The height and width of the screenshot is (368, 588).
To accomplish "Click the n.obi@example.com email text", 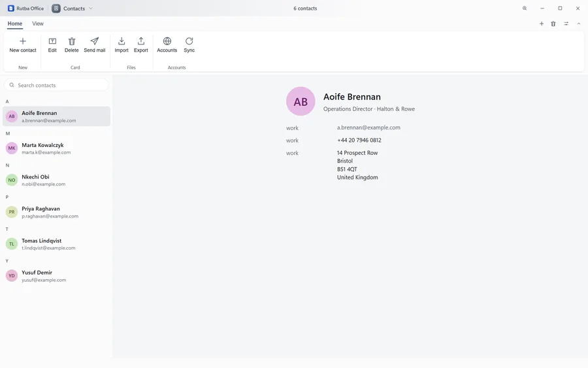I will click(44, 184).
